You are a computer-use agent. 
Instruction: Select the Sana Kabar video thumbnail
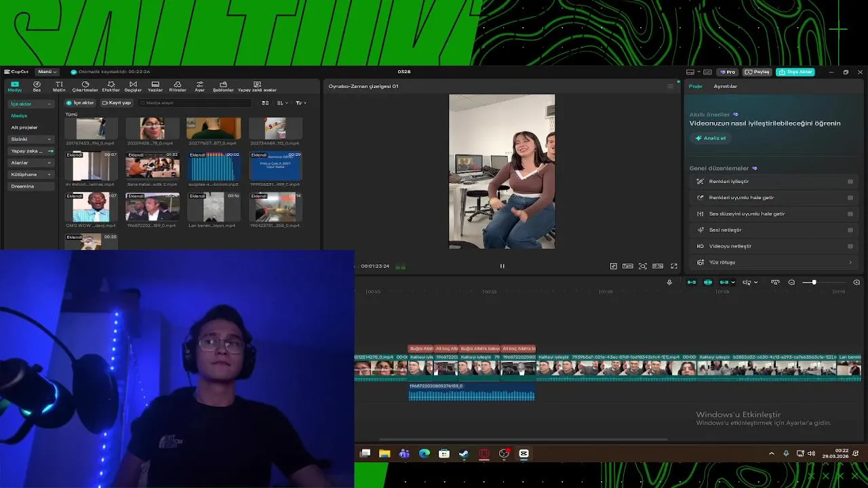153,166
